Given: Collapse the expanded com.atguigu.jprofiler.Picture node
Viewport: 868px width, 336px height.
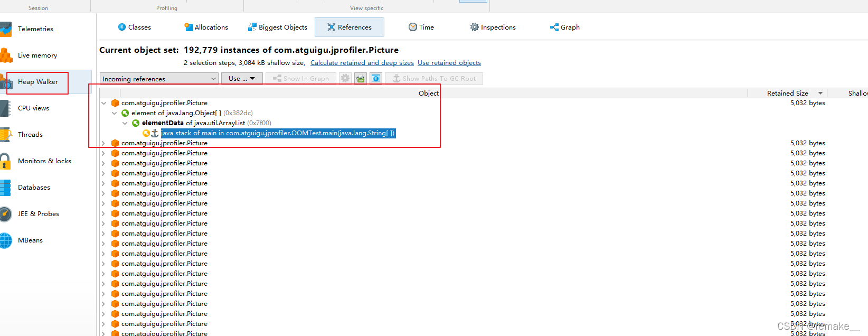Looking at the screenshot, I should point(104,103).
